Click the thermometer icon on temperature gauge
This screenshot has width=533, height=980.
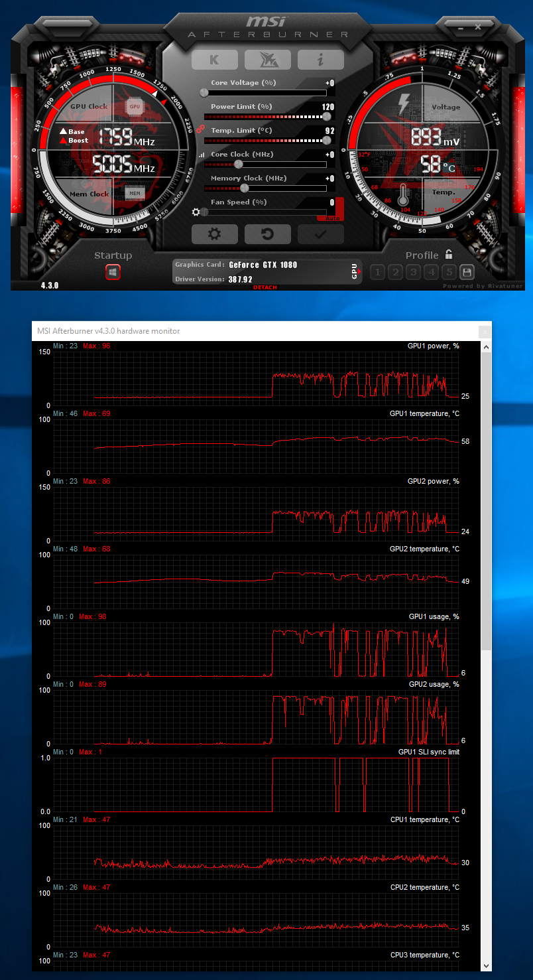pyautogui.click(x=403, y=194)
